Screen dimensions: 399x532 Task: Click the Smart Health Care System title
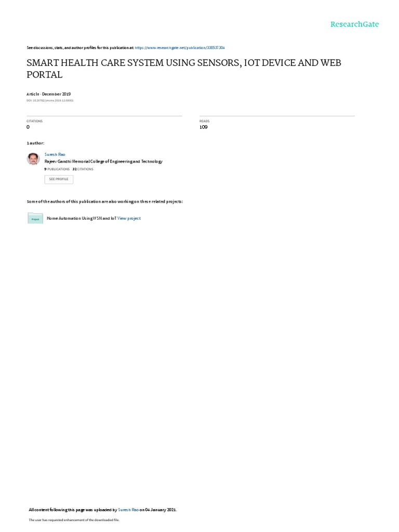click(x=184, y=69)
